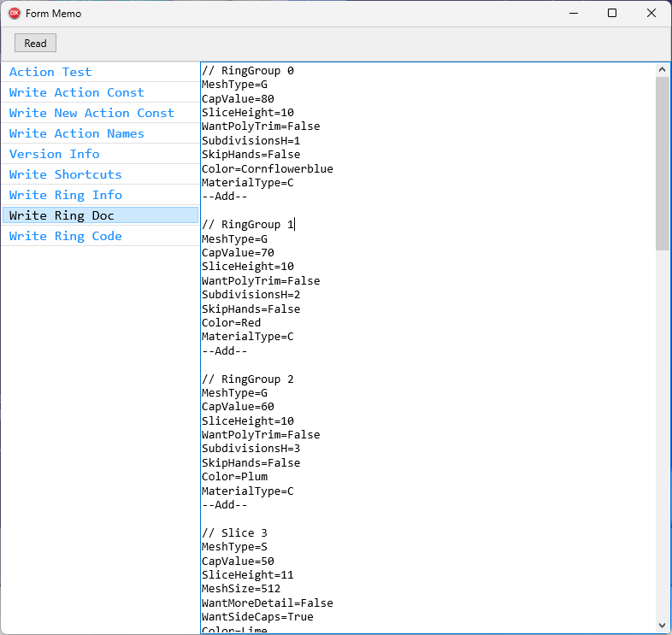
Task: Click the Read button
Action: coord(35,44)
